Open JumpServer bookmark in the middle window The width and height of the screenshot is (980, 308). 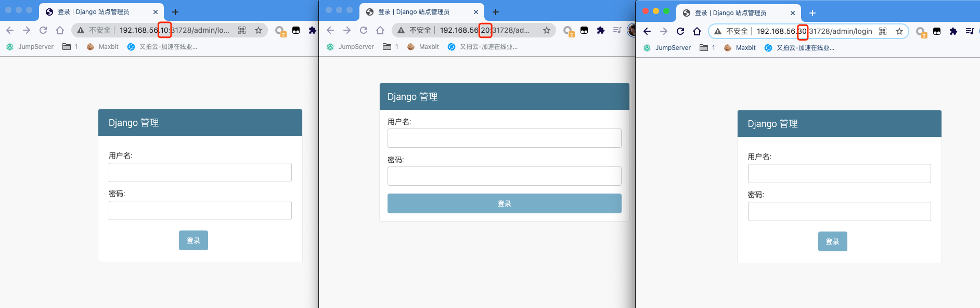[x=350, y=47]
